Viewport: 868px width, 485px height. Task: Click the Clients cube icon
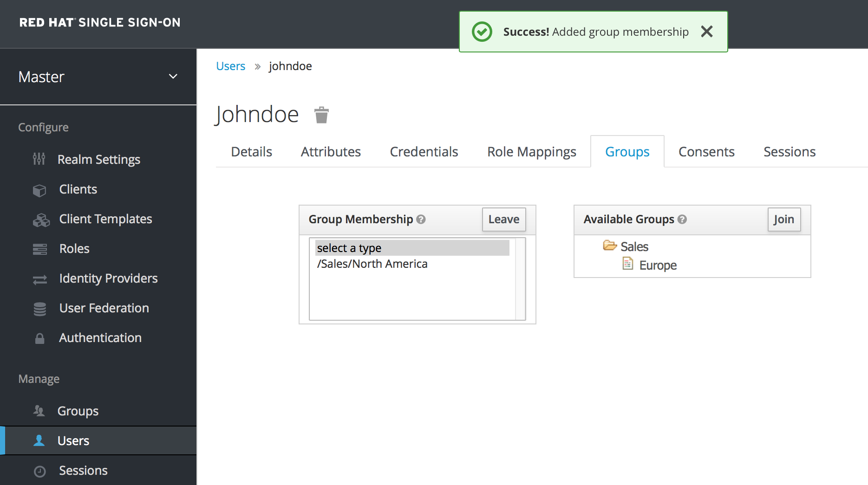39,190
